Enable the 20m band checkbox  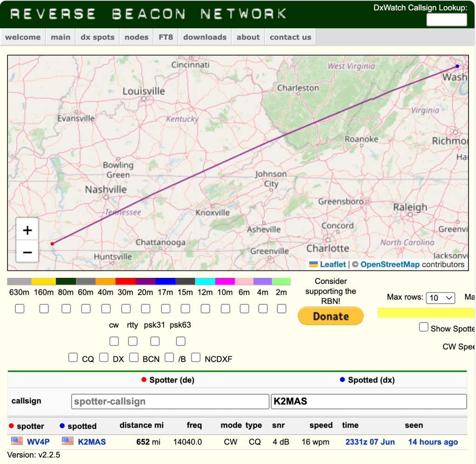[x=146, y=309]
